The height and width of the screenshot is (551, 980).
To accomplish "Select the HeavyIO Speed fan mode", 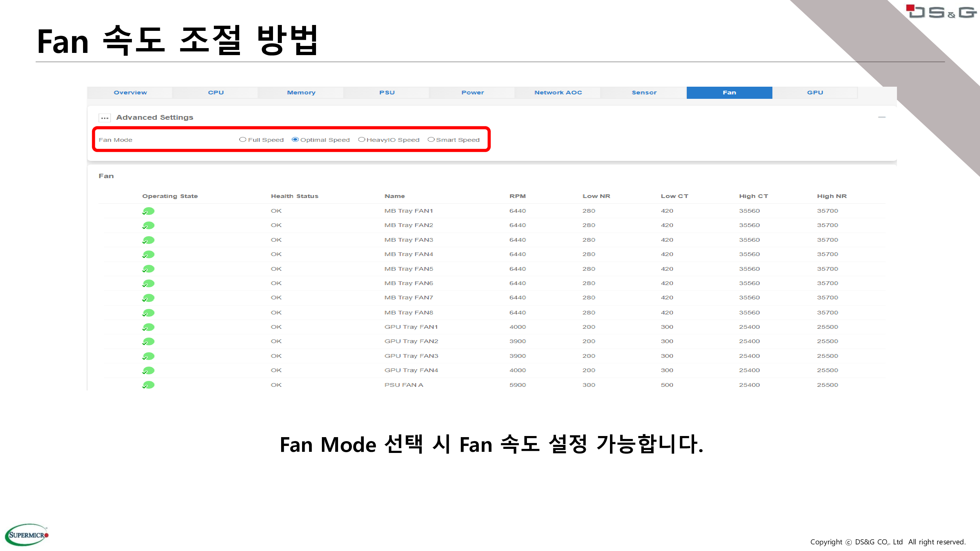I will coord(362,140).
